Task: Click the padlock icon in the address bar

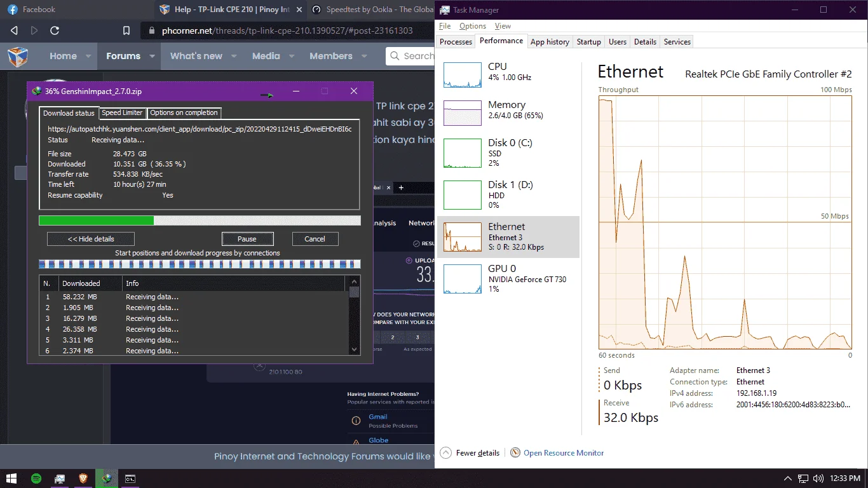Action: point(151,30)
